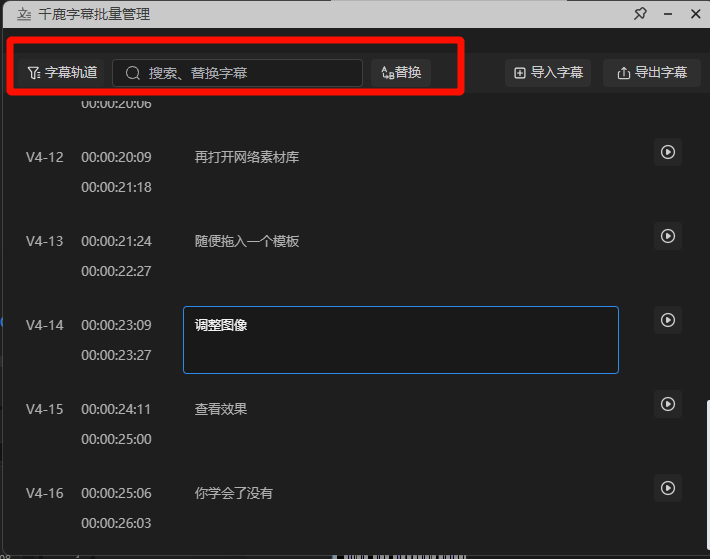710x559 pixels.
Task: Click start time 00:00:23:09
Action: pos(116,325)
